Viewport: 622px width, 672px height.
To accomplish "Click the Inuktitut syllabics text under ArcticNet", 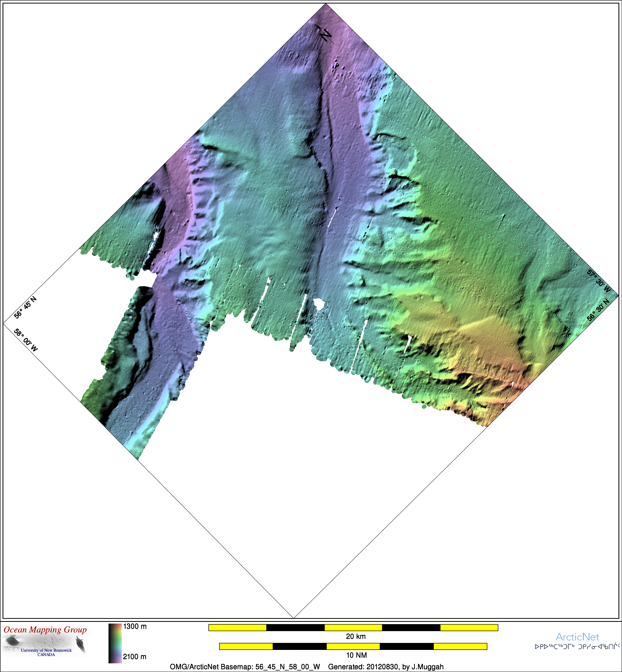I will [578, 646].
